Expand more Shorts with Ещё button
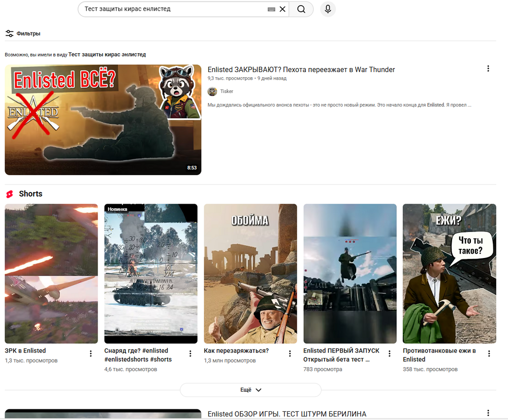508x420 pixels. 250,390
